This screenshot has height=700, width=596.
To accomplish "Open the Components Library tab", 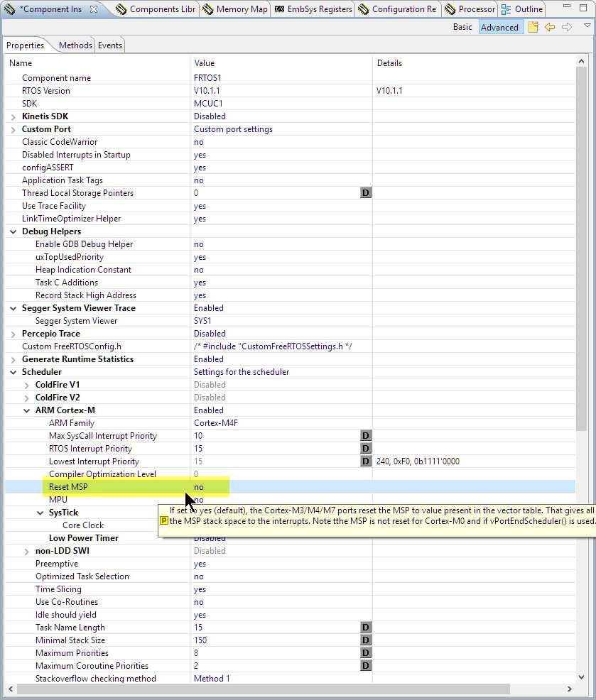I will [x=156, y=9].
